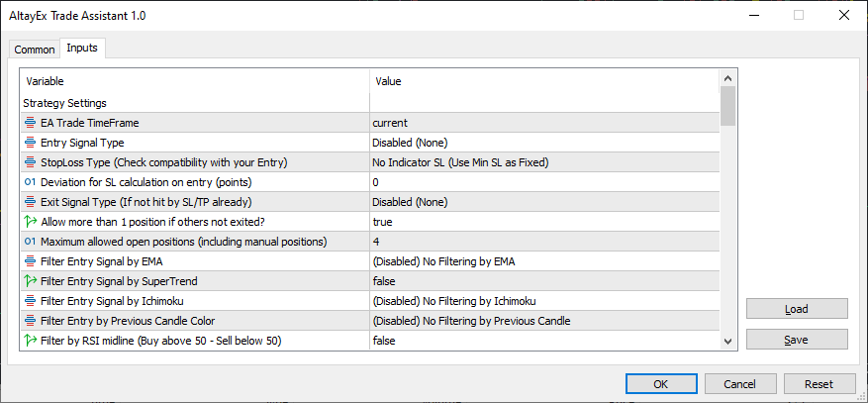Select 'Maximum allowed open positions' variable name
The image size is (868, 403).
[x=184, y=242]
